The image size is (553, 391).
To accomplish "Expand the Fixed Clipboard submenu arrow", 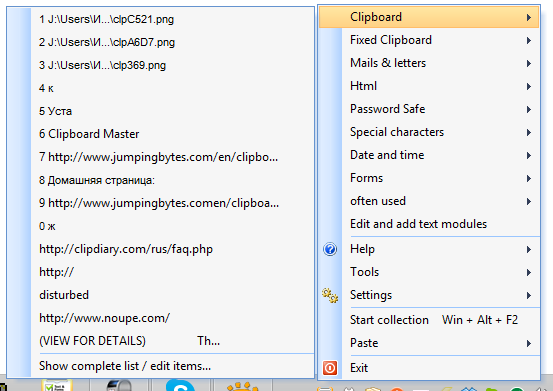I will 528,40.
